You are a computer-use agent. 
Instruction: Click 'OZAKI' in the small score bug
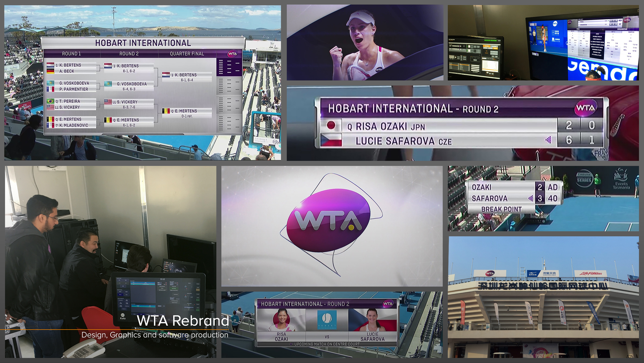point(481,187)
